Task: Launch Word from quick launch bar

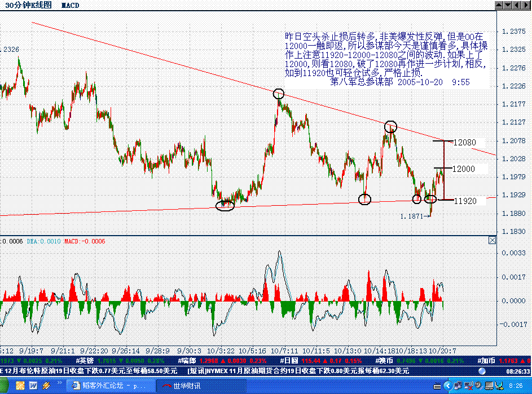Action: point(33,386)
